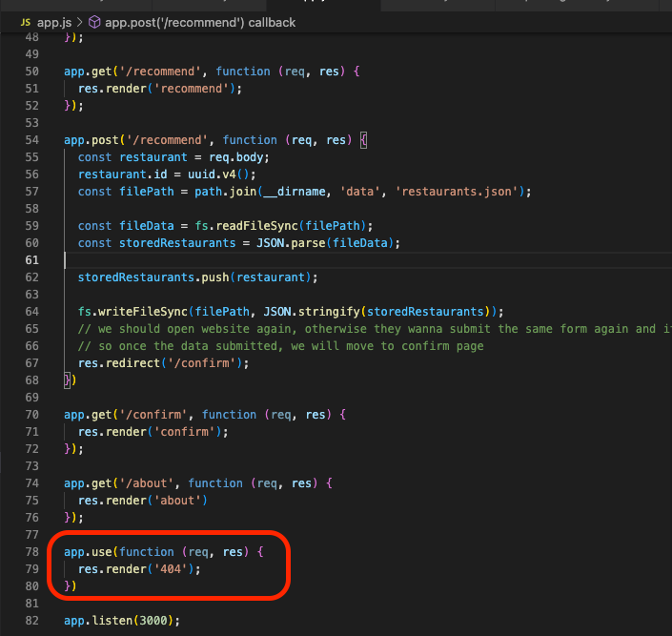
Task: Click JSON.parse(fileData) on line 60
Action: [x=325, y=243]
